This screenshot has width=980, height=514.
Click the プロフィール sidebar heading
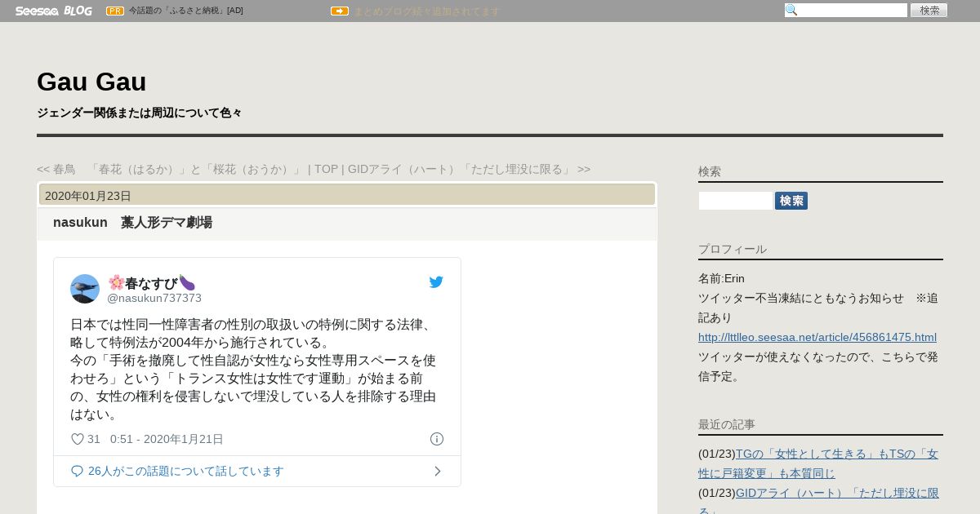(x=733, y=249)
